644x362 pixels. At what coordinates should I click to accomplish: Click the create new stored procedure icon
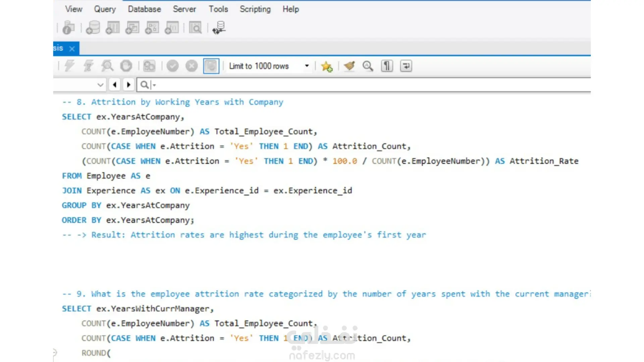(152, 28)
